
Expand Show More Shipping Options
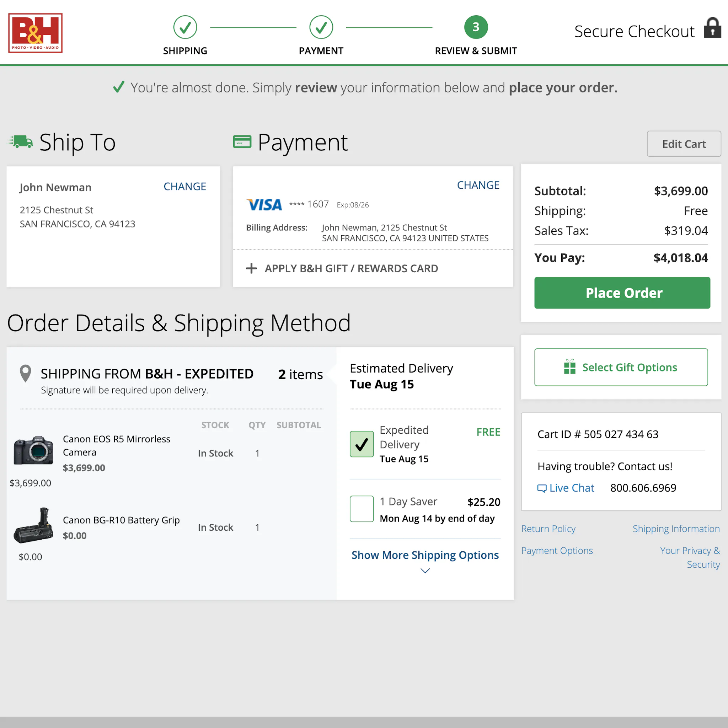point(425,555)
